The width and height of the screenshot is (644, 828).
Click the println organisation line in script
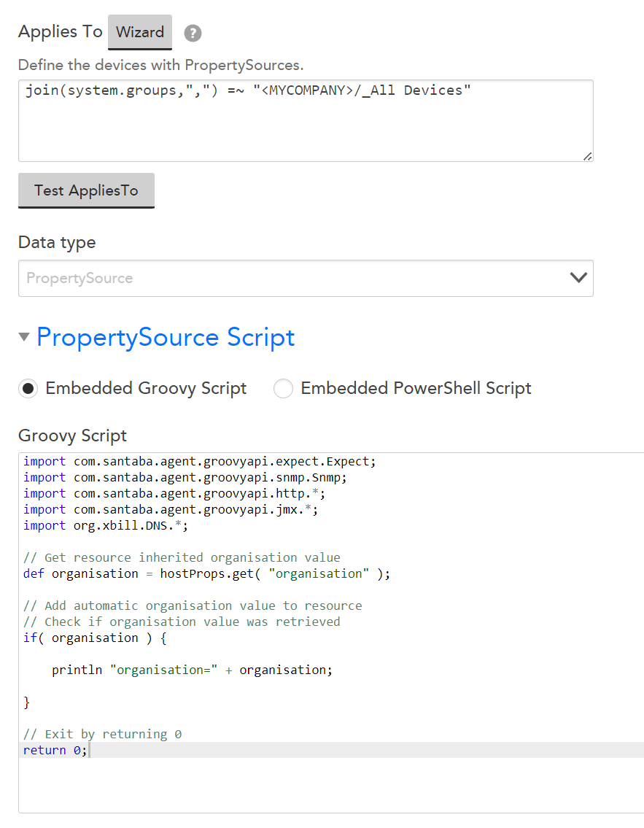pos(192,670)
